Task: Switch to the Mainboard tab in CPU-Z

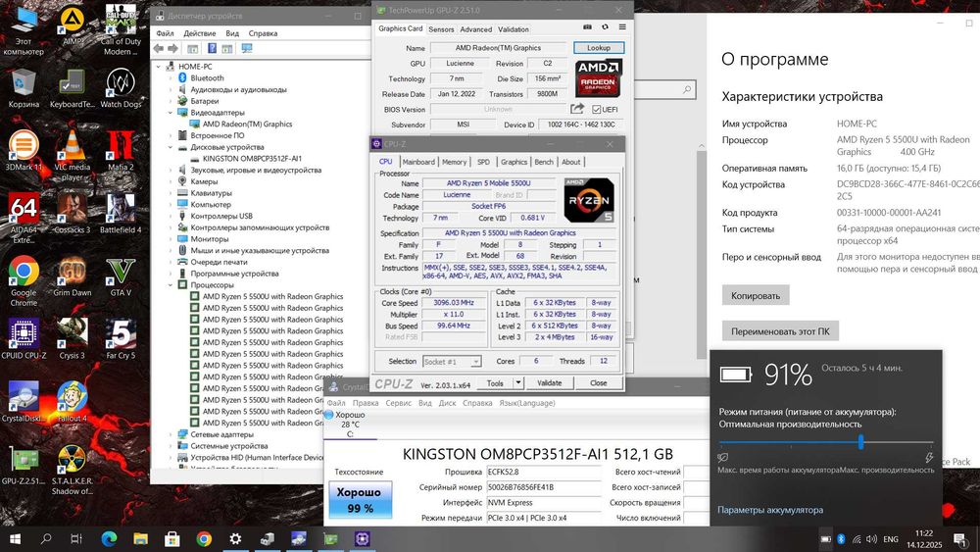Action: click(418, 162)
